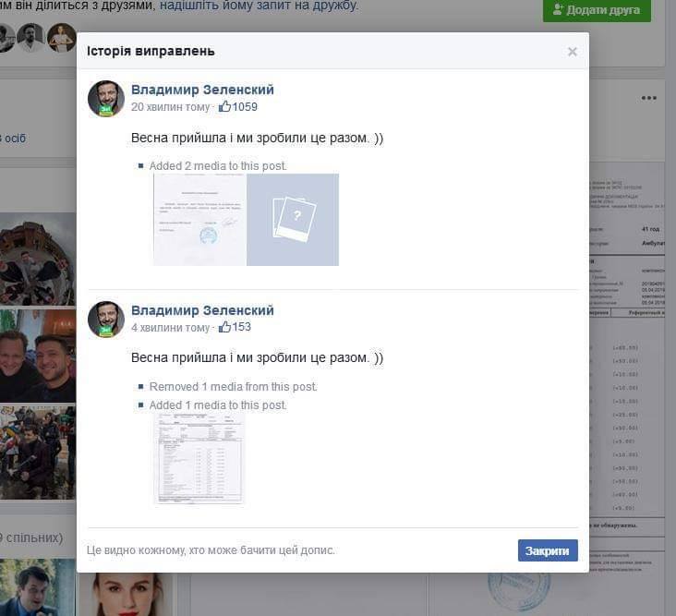Screen dimensions: 676x616
Task: Open the three-dots post options menu
Action: pos(648,98)
